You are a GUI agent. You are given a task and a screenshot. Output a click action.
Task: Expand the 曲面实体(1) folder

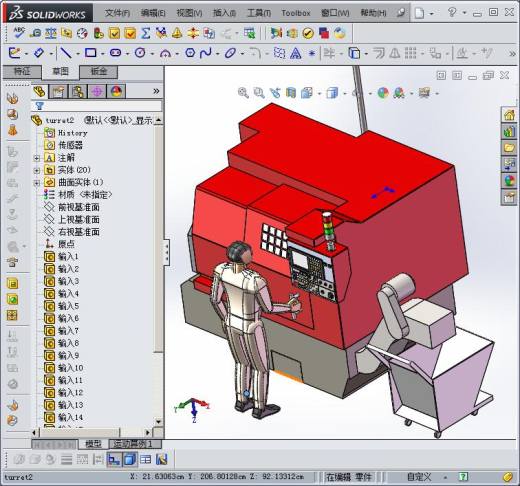pos(37,183)
